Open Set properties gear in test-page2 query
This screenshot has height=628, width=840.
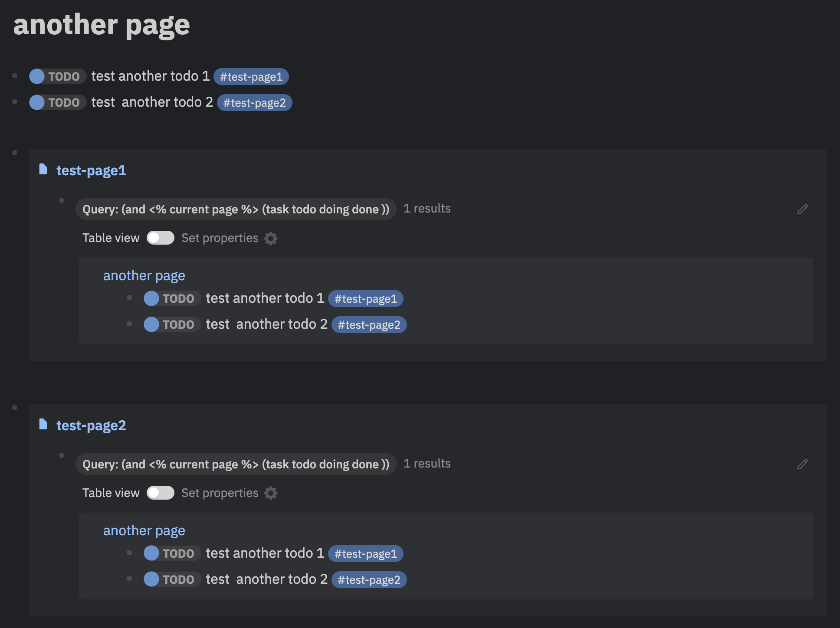coord(271,493)
